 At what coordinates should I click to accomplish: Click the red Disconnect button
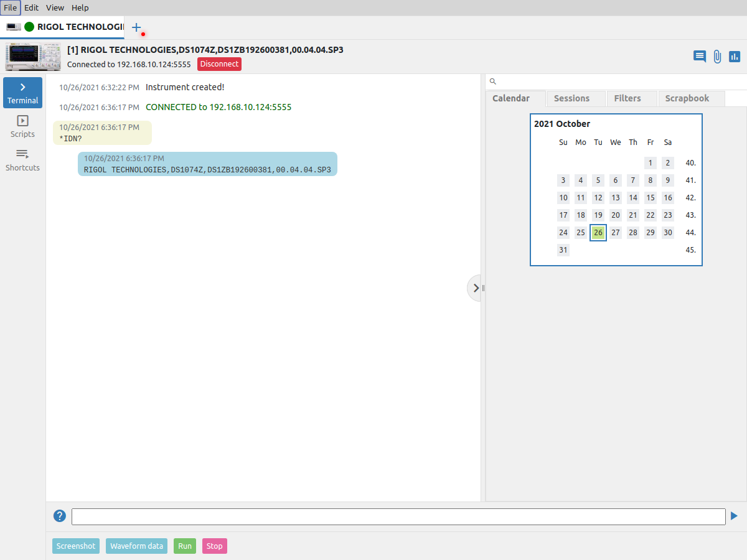pos(219,64)
